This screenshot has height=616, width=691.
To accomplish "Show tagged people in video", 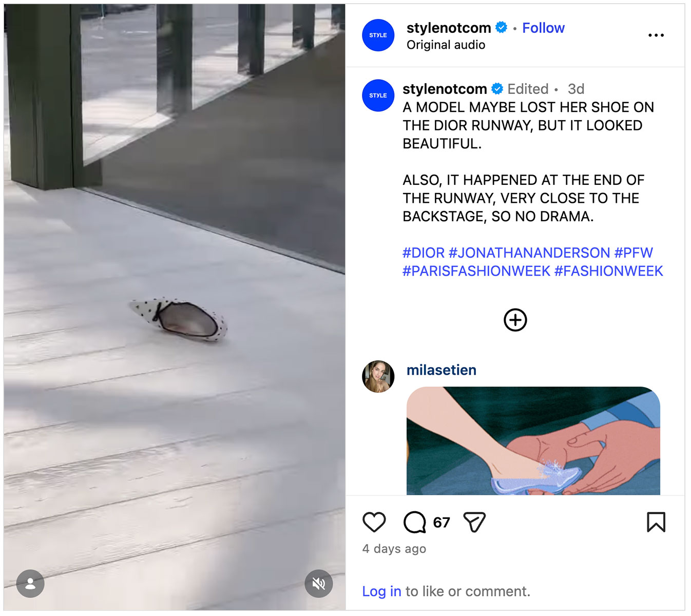I will (x=30, y=583).
